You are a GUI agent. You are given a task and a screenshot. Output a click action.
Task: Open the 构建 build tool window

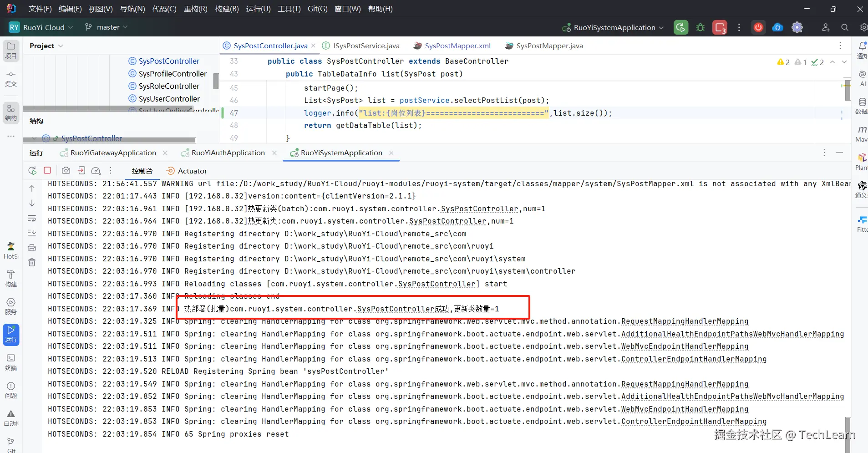(x=11, y=279)
